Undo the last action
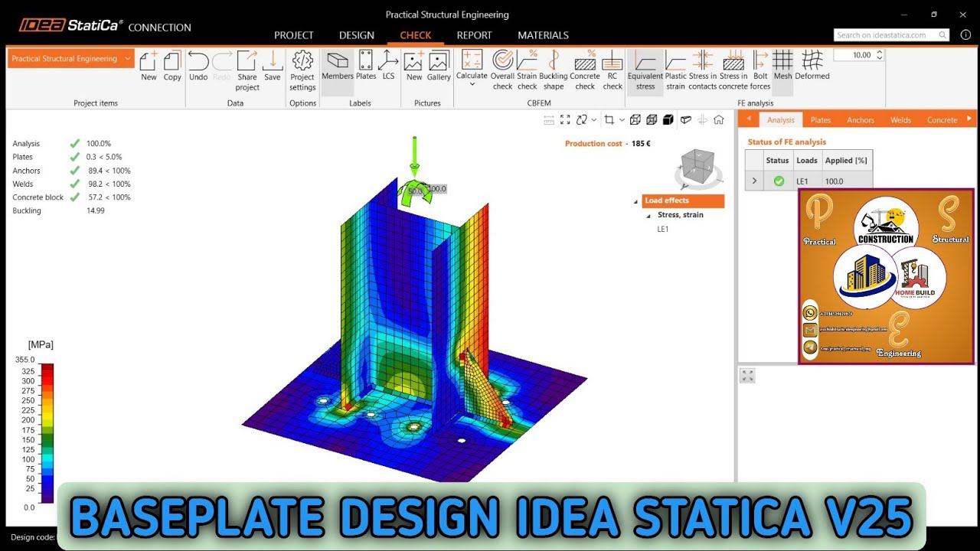Viewport: 980px width, 551px height. 198,66
